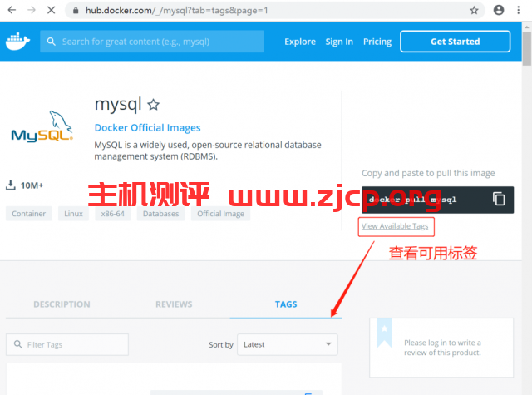Click the Filter Tags magnifier icon
Screen dimensions: 532x395
[18, 344]
